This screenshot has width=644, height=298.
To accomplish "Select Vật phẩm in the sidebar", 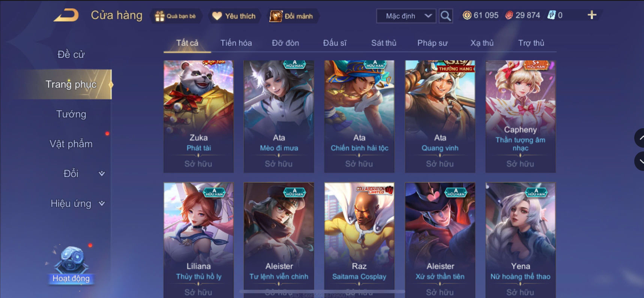I will pos(71,144).
